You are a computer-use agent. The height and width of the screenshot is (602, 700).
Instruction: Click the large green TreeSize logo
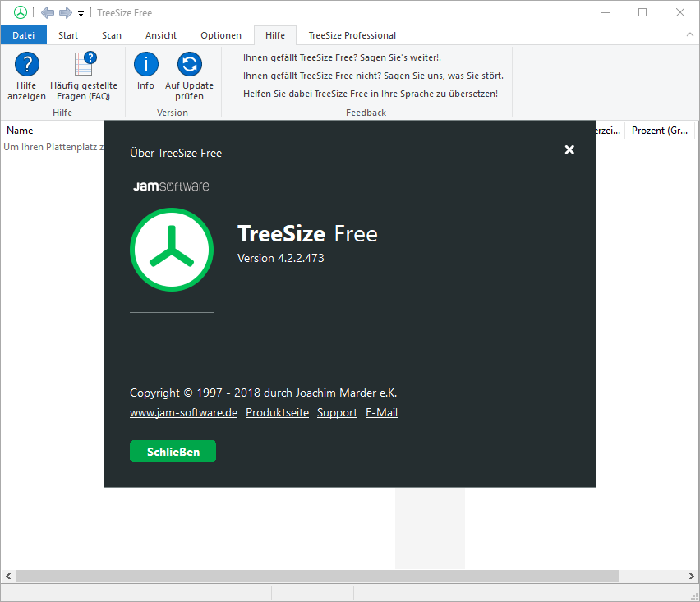tap(172, 250)
